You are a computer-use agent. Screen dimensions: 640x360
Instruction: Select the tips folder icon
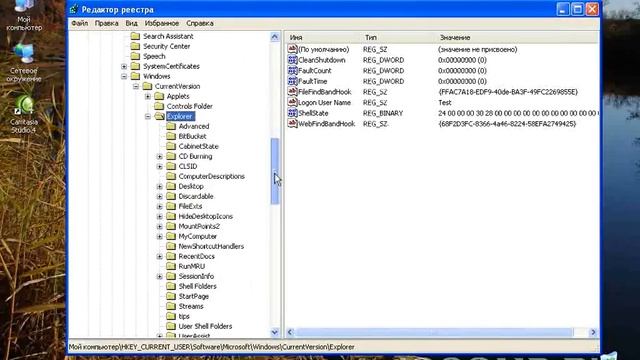(x=171, y=316)
